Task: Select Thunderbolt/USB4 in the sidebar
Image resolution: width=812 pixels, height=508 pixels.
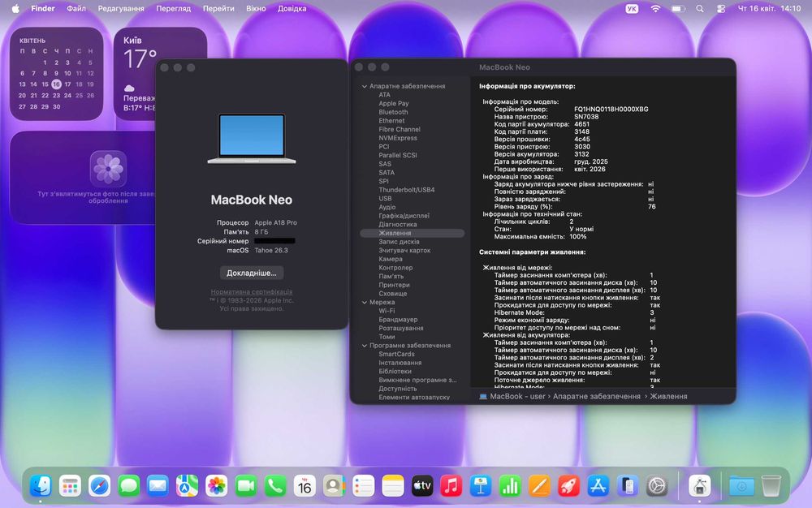Action: tap(407, 190)
